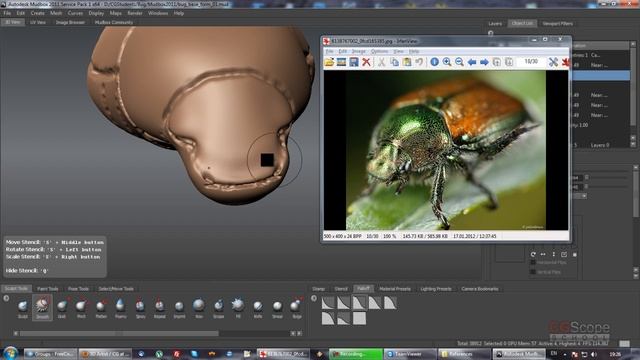This screenshot has width=640, height=360.
Task: Switch to Stamp tray tab
Action: [x=319, y=289]
